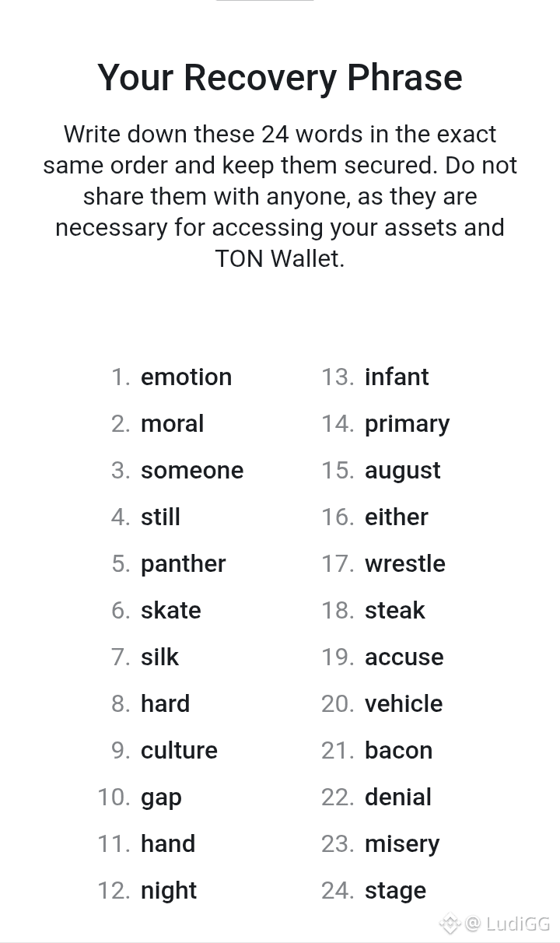This screenshot has height=943, width=560.
Task: Tap word 5 "panther"
Action: coord(183,564)
